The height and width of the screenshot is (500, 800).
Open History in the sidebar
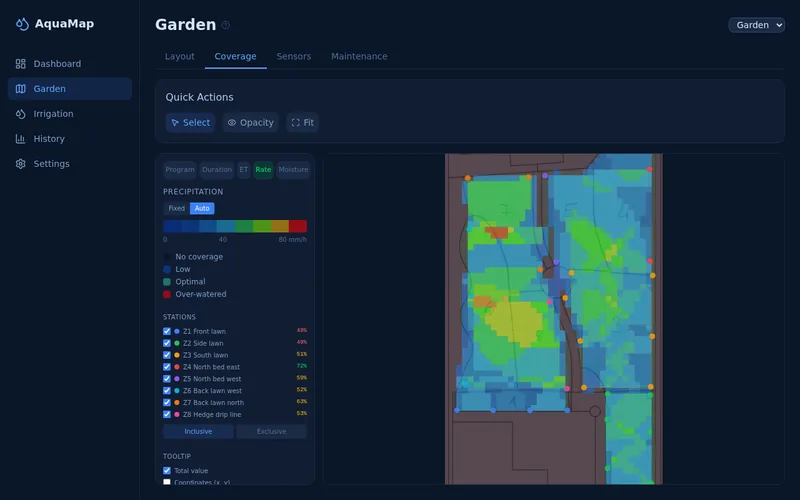pos(70,139)
